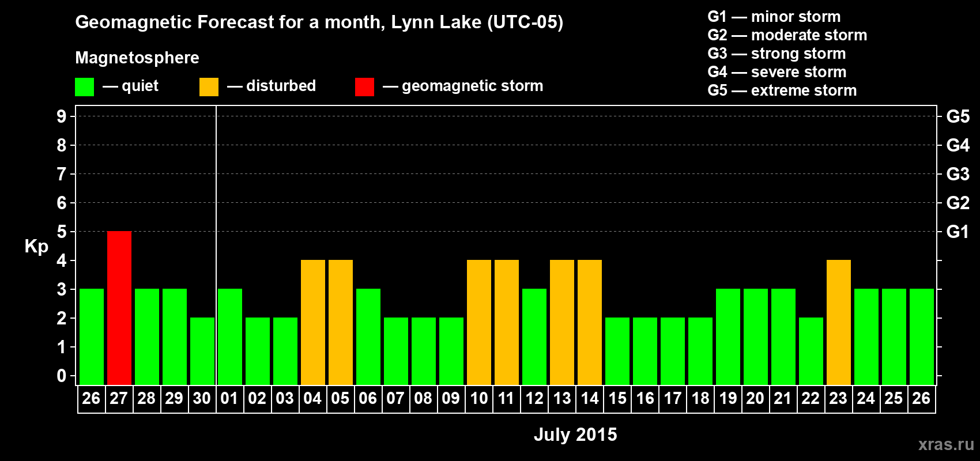980x461 pixels.
Task: Click the orange bar above date 13
Action: point(562,322)
